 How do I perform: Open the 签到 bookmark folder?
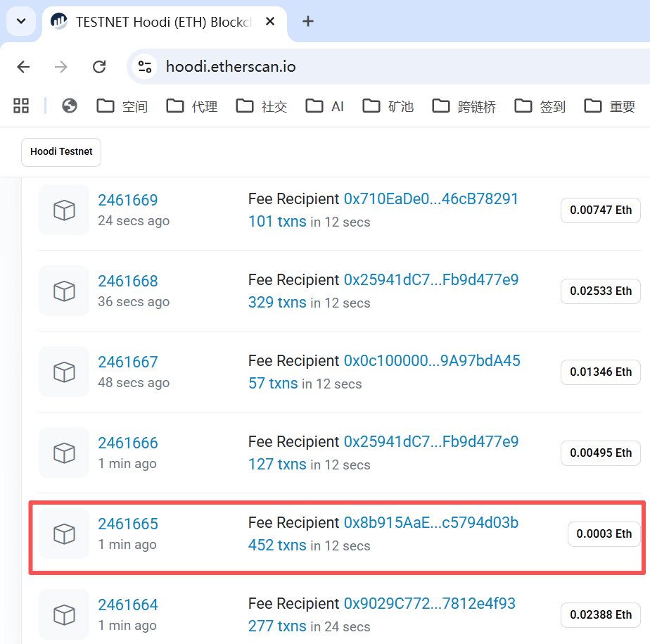coord(540,106)
